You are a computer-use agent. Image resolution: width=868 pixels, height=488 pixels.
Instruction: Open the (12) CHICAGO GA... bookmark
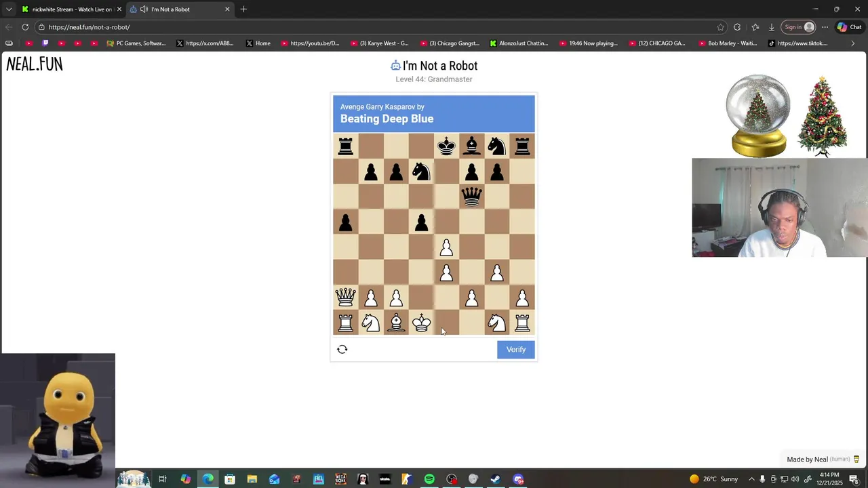pyautogui.click(x=658, y=43)
